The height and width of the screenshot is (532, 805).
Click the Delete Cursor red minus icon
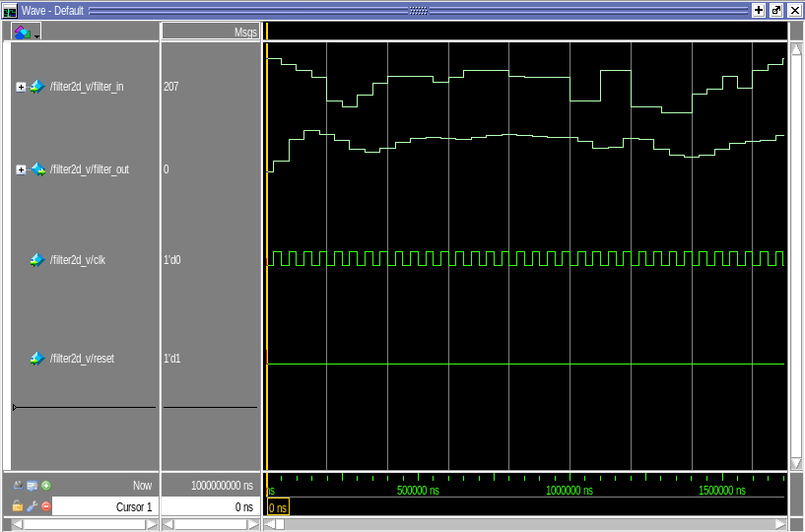click(x=46, y=506)
